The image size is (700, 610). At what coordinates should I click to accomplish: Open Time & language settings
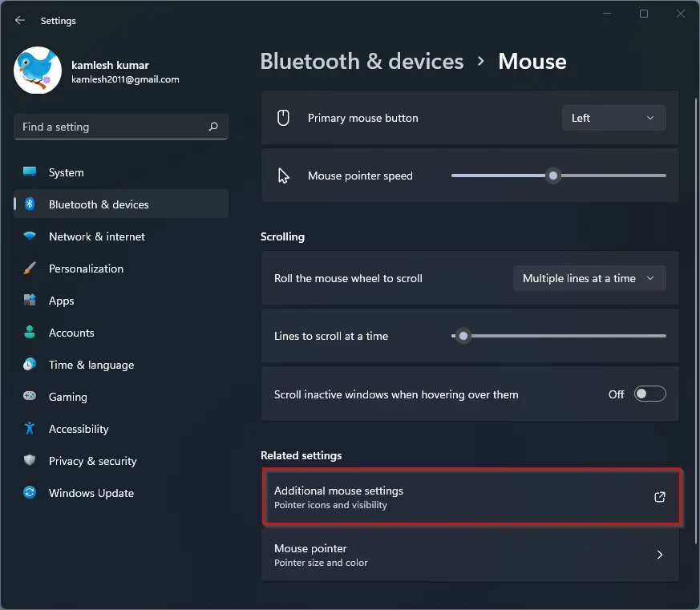tap(91, 365)
